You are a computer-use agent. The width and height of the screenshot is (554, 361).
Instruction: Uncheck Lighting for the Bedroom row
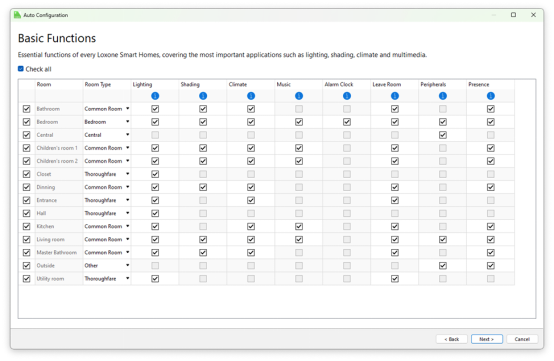[155, 122]
